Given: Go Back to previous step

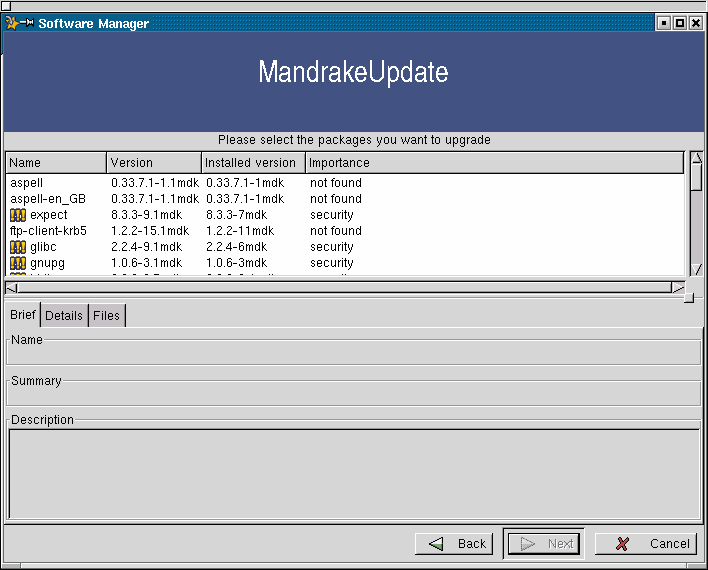Looking at the screenshot, I should (454, 544).
